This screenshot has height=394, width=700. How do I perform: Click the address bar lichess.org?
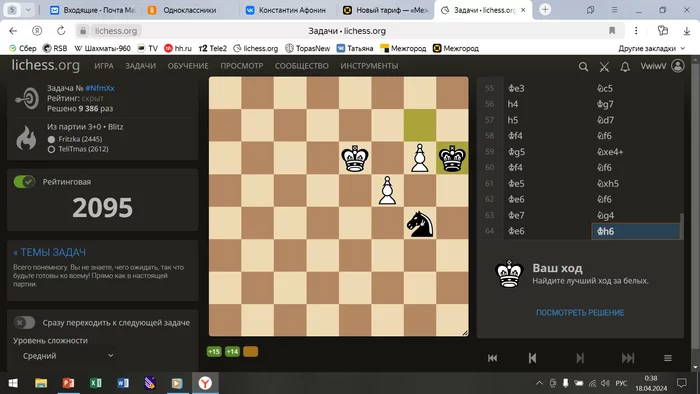pyautogui.click(x=116, y=31)
